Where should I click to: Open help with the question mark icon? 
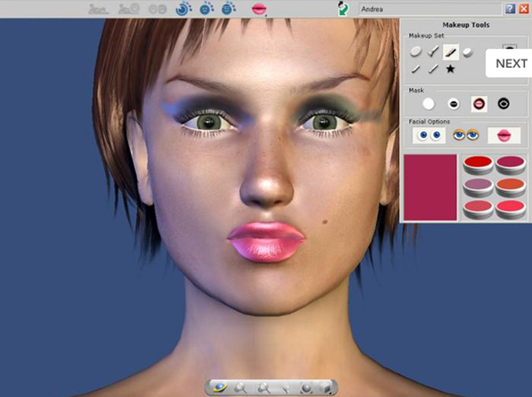point(510,9)
